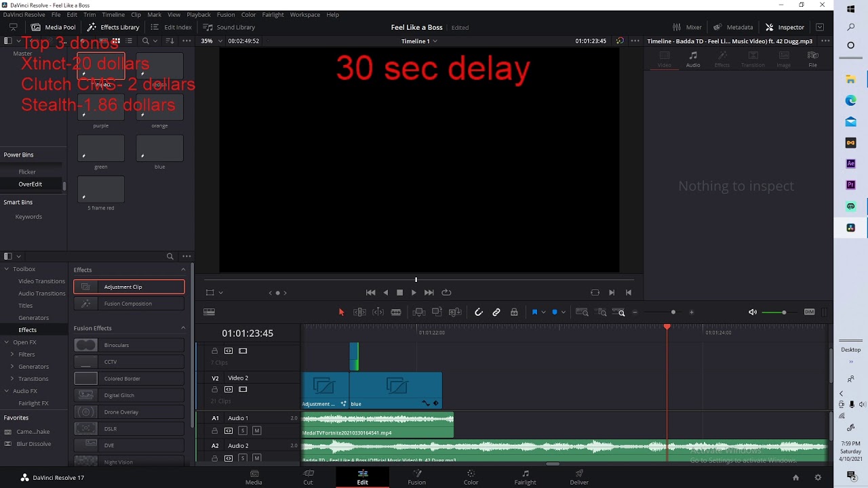Select the arrow selection mode tool
The image size is (868, 488).
coord(341,312)
